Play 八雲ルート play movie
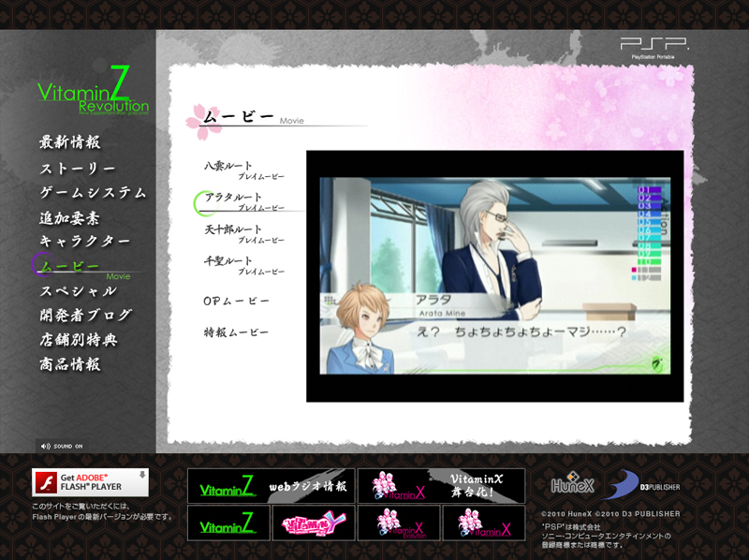This screenshot has width=749, height=560. (x=243, y=170)
